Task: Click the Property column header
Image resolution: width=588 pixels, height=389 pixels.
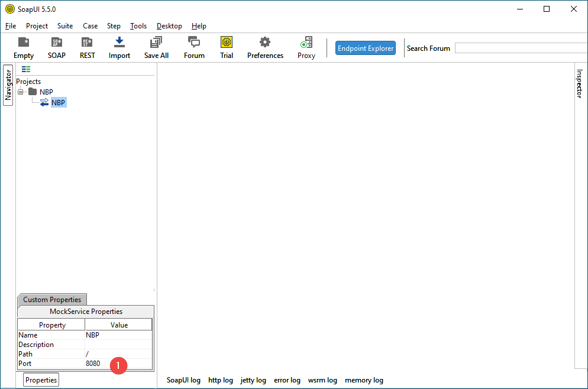Action: (51, 325)
